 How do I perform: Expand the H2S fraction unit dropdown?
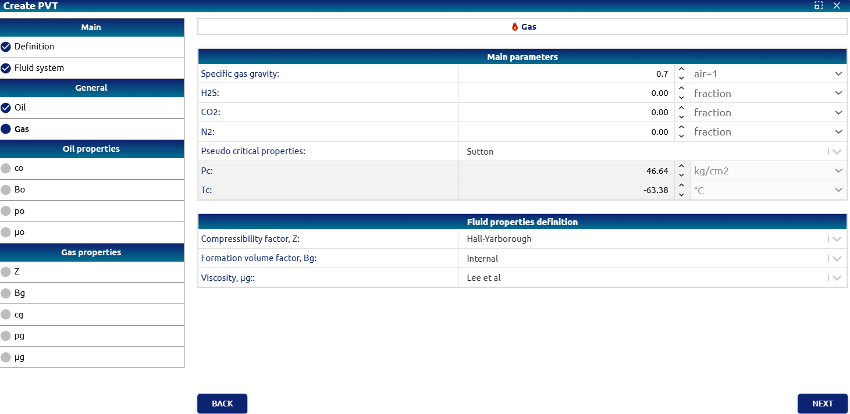tap(838, 93)
